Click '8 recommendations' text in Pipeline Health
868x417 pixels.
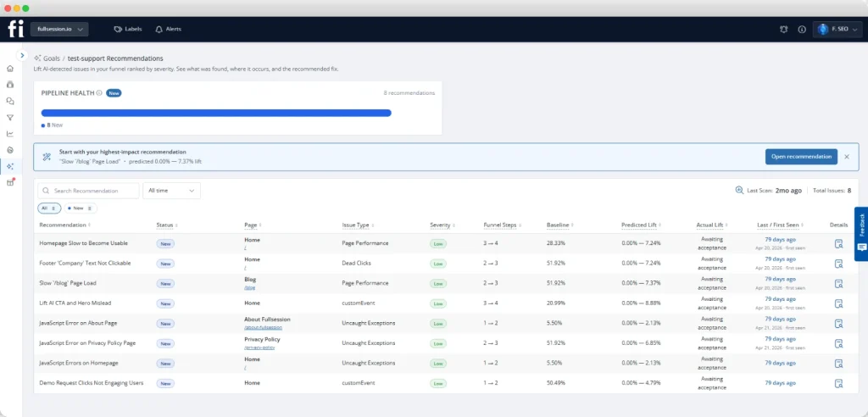click(409, 93)
